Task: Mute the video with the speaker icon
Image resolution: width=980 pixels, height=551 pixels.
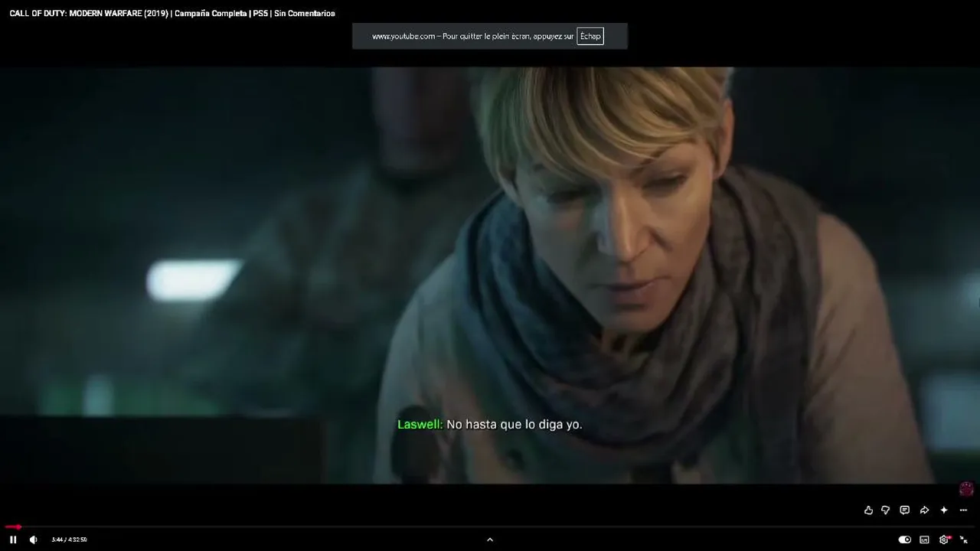Action: pos(33,540)
